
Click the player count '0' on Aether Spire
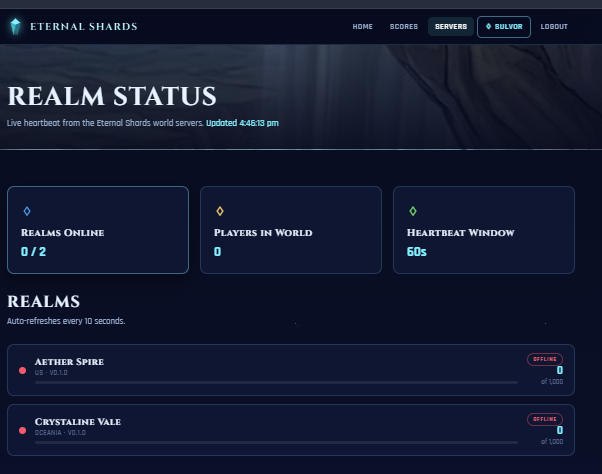coord(560,370)
